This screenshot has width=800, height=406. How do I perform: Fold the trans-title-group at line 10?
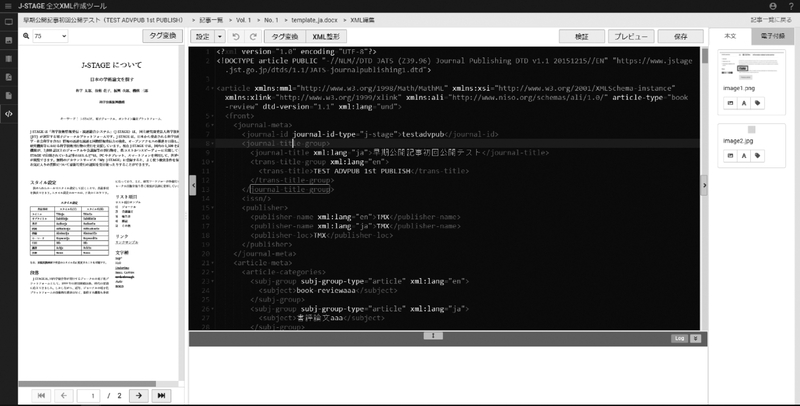pos(212,162)
